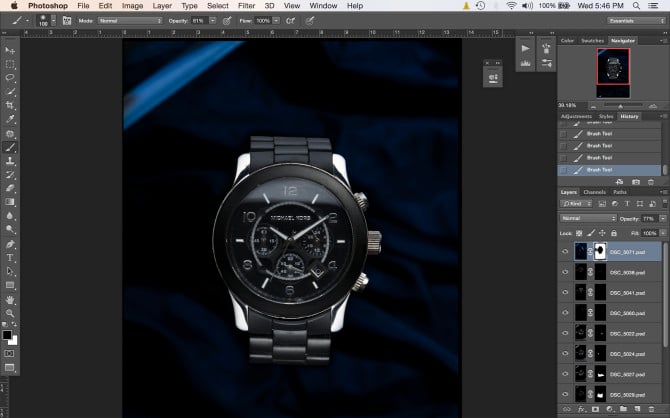Select the Crop tool
The height and width of the screenshot is (418, 670).
pyautogui.click(x=10, y=105)
